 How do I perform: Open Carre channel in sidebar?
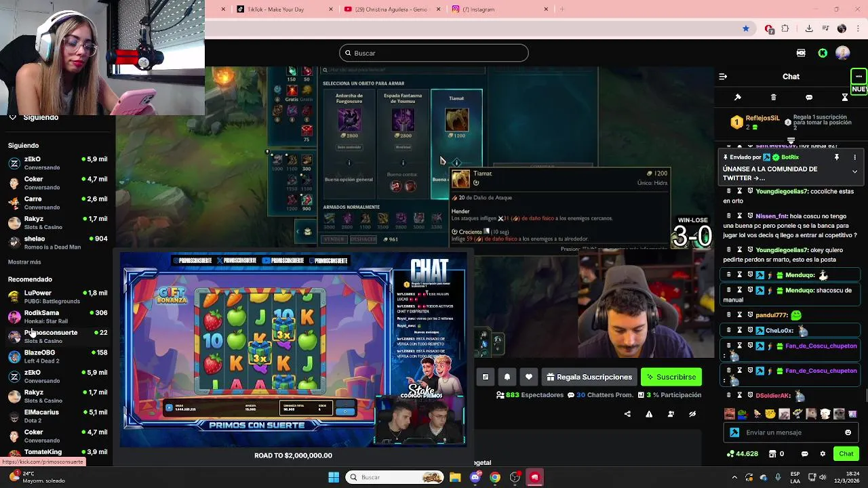pos(58,203)
